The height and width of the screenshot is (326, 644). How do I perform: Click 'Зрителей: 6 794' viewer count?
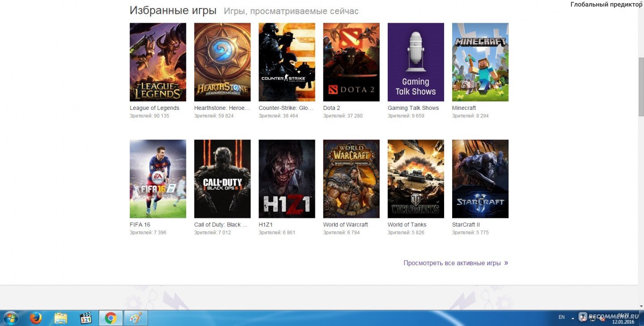tap(341, 233)
